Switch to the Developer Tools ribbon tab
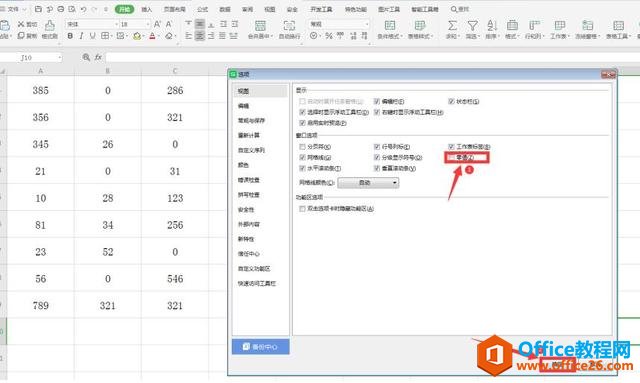Viewport: 640px width, 383px height. (x=321, y=9)
